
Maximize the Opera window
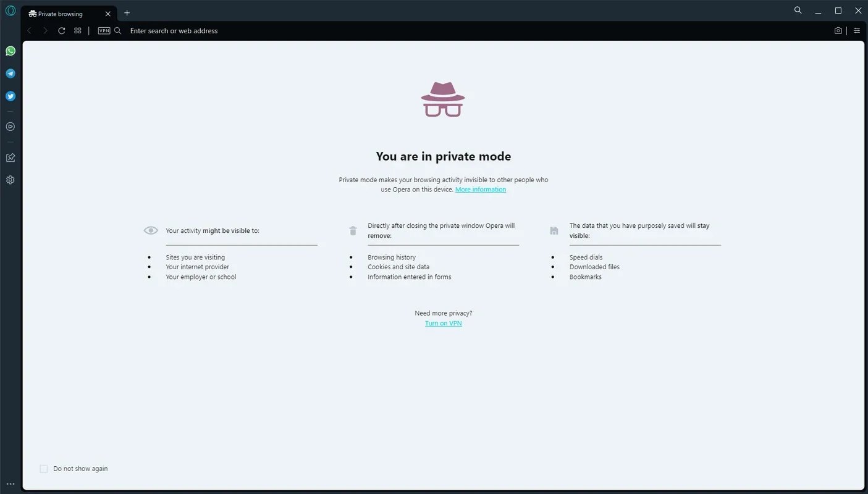[838, 10]
